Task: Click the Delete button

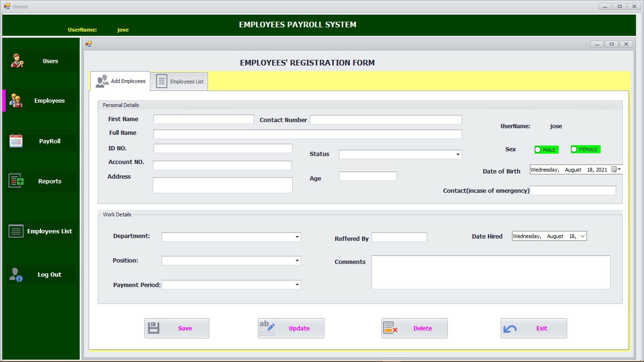Action: pos(414,328)
